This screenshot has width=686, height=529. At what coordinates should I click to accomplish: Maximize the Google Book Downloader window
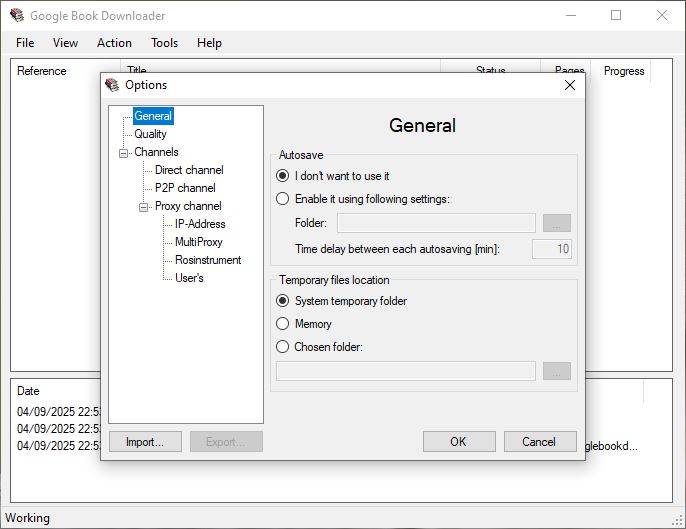[x=616, y=15]
